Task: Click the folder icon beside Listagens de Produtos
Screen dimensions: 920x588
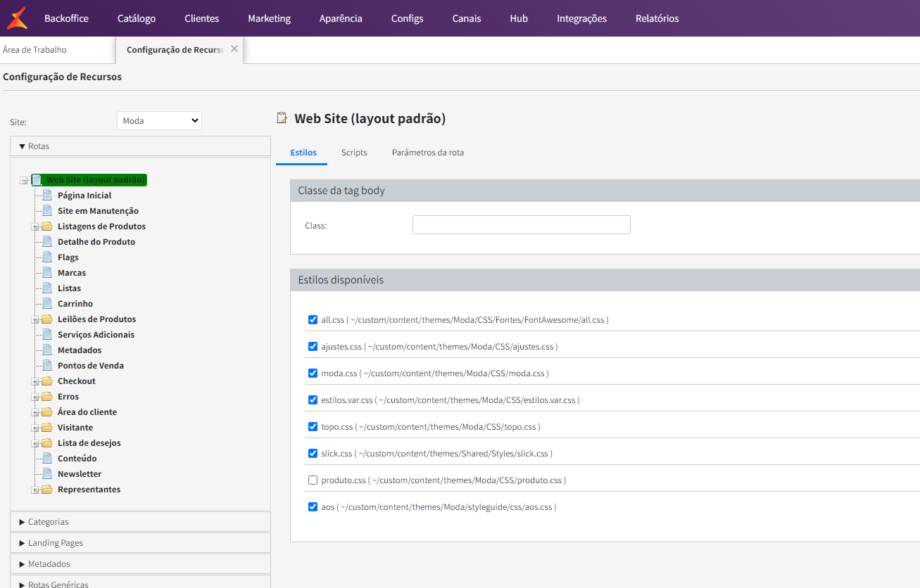Action: pyautogui.click(x=47, y=226)
